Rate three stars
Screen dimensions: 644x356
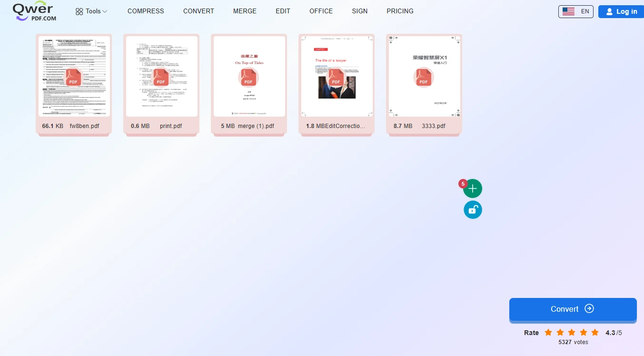point(572,332)
